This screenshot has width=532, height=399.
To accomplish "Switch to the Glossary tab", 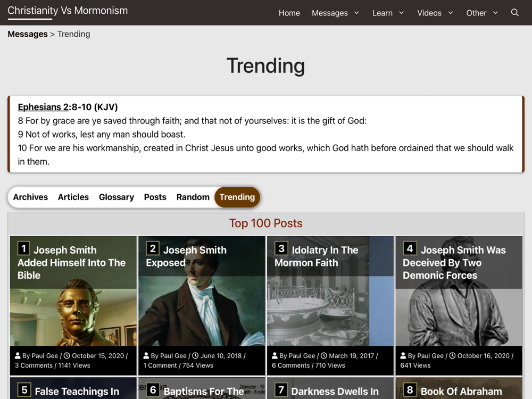I will 117,197.
